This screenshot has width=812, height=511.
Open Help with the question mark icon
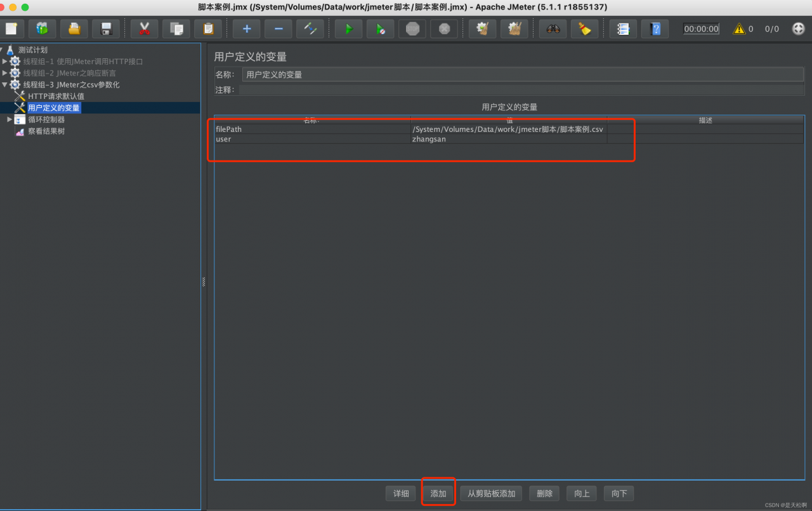(655, 29)
